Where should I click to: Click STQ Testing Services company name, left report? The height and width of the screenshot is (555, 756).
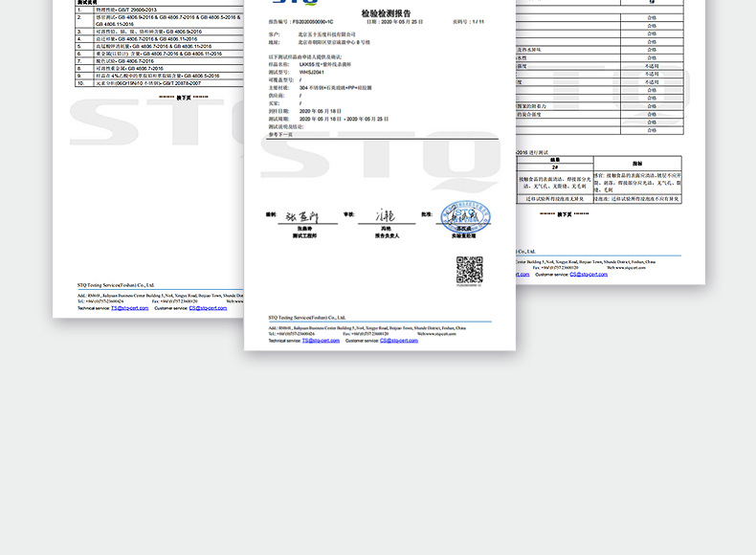click(116, 285)
